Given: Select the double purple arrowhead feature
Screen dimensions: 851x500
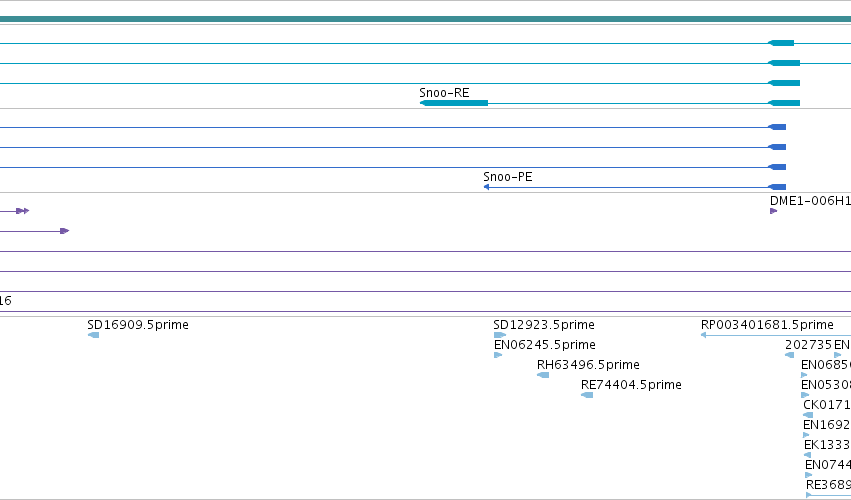Looking at the screenshot, I should [23, 211].
